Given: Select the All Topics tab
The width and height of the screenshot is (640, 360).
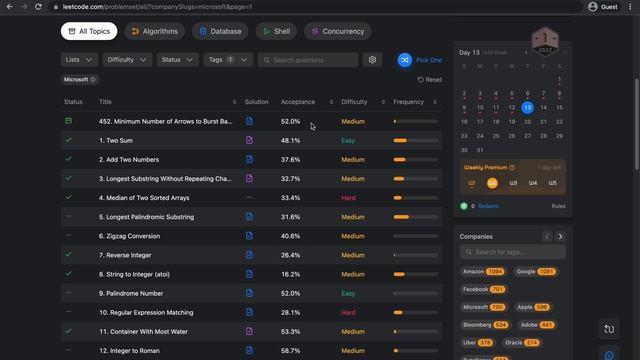Looking at the screenshot, I should click(89, 31).
